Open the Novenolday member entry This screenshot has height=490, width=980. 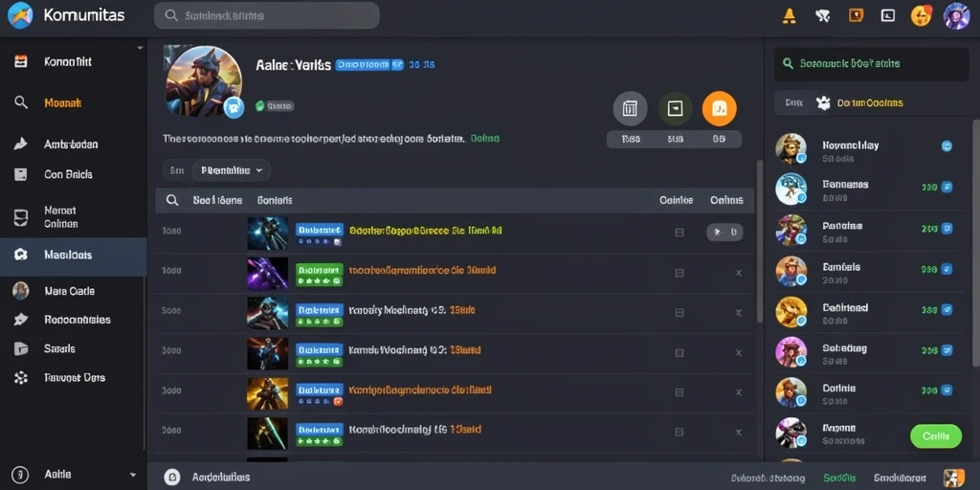tap(869, 150)
